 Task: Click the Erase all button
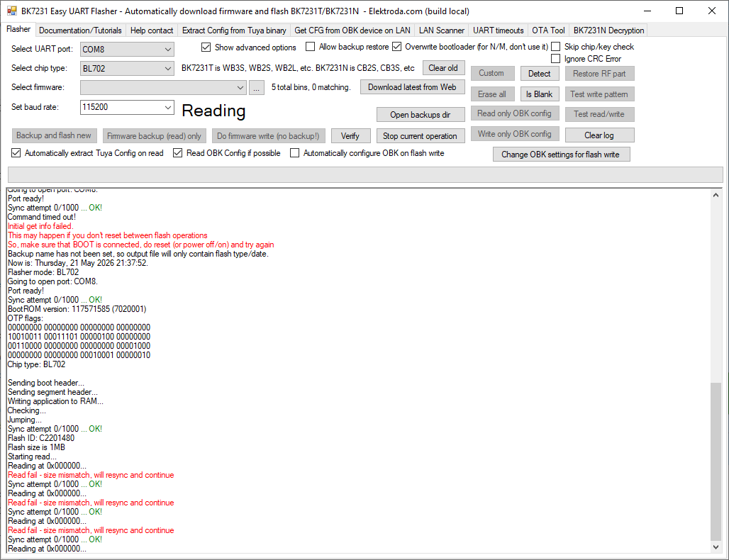pos(492,94)
